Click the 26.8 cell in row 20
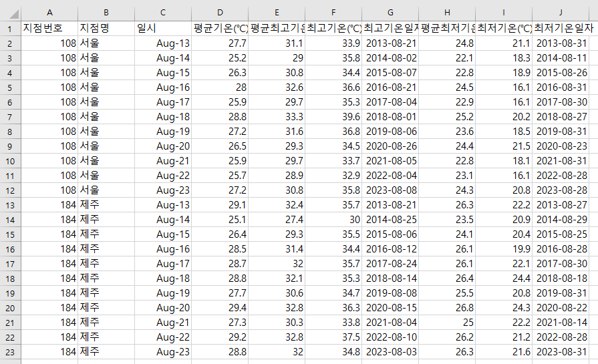Screen dimensions: 598x364 [x=447, y=308]
